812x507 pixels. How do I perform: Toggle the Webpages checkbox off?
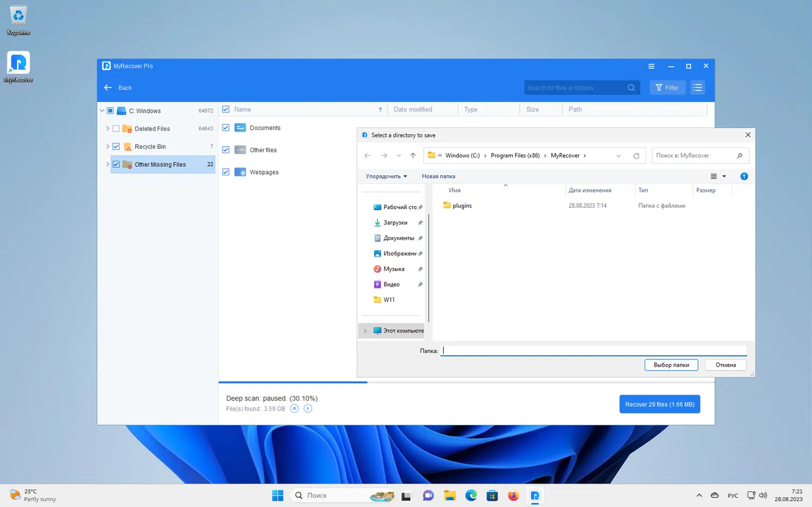226,172
